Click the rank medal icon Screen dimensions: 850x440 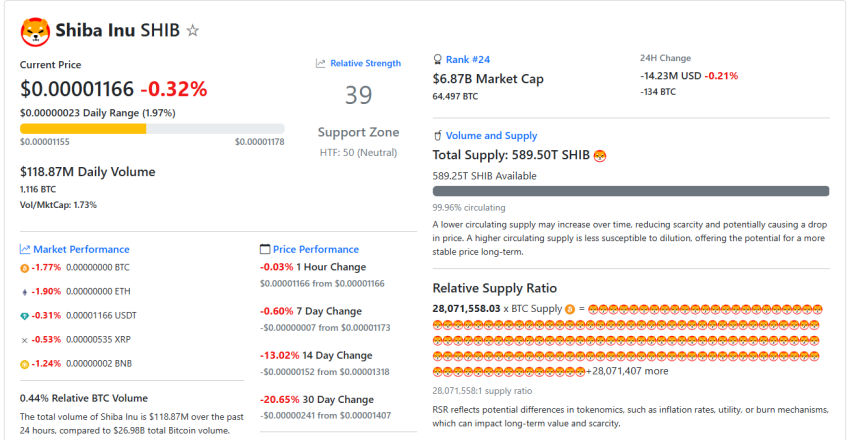(437, 59)
